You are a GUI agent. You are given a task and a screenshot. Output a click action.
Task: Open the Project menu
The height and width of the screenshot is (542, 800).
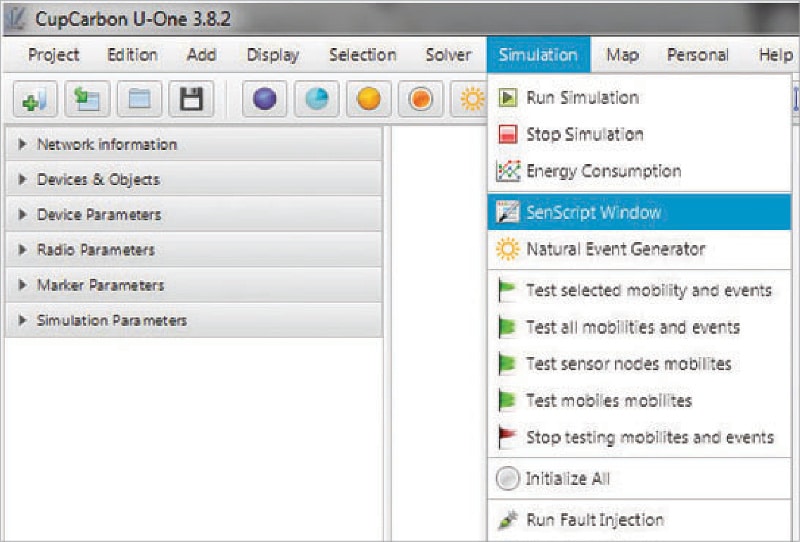coord(54,55)
